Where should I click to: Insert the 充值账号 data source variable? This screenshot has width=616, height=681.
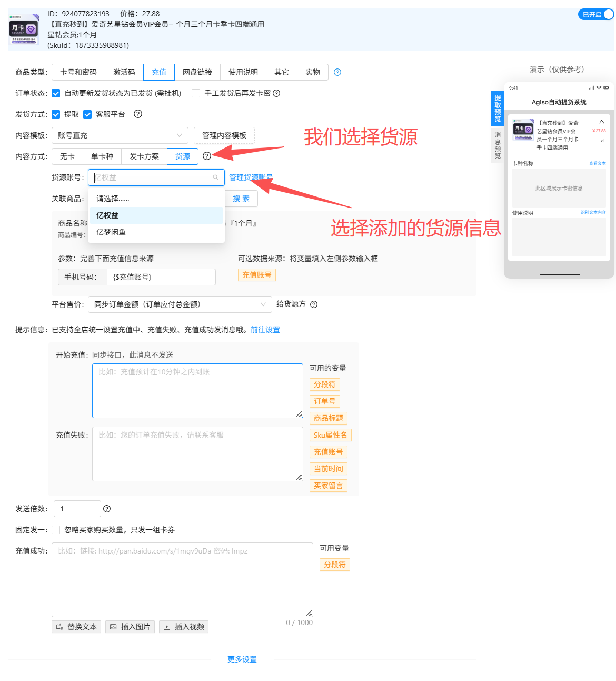point(257,275)
